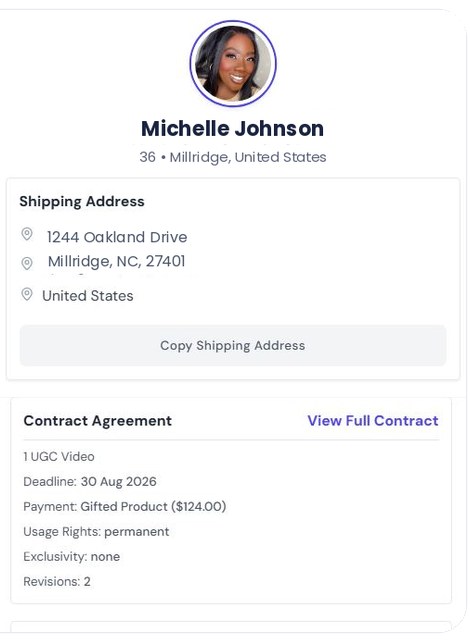Select the Millridge, NC, 27401 line

[x=117, y=261]
